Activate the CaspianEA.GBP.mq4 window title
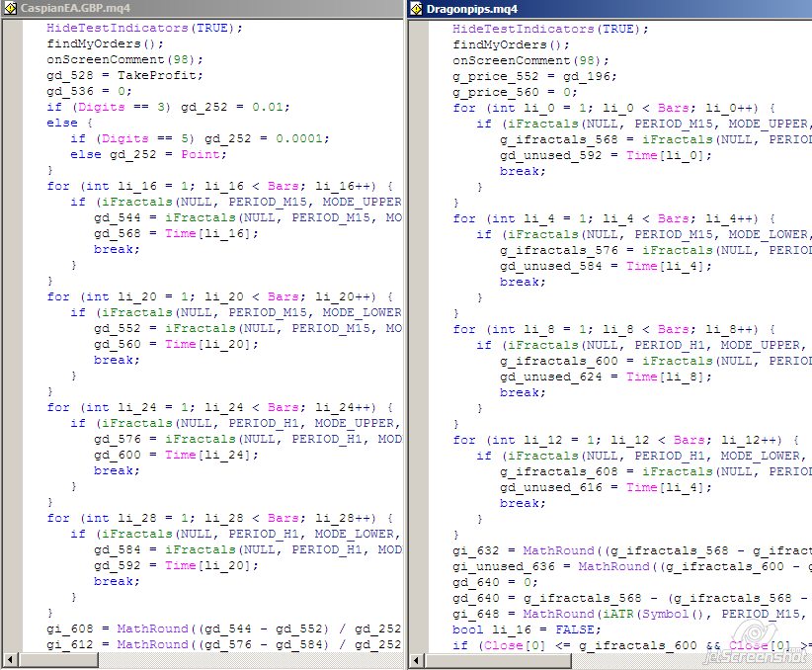The height and width of the screenshot is (670, 812). click(75, 8)
